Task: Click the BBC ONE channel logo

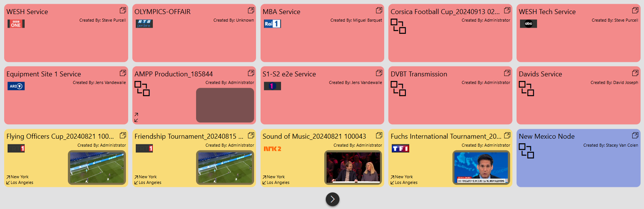Action: [16, 24]
